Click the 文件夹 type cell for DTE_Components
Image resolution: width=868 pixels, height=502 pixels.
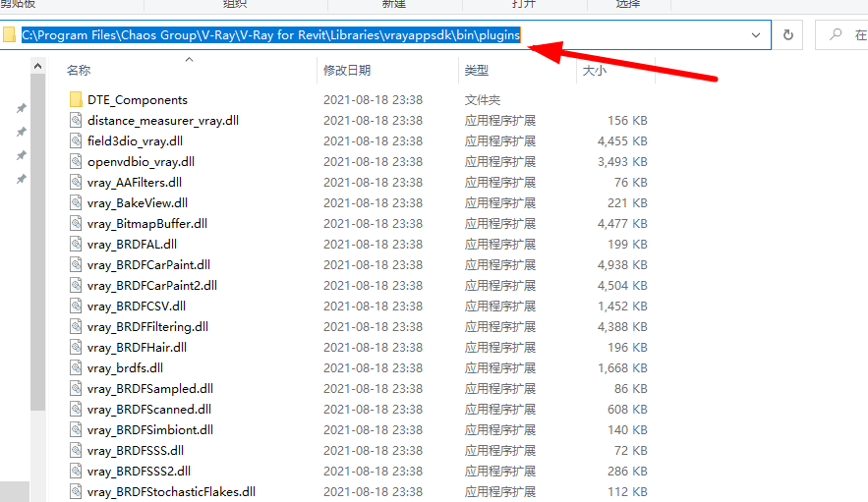[482, 99]
